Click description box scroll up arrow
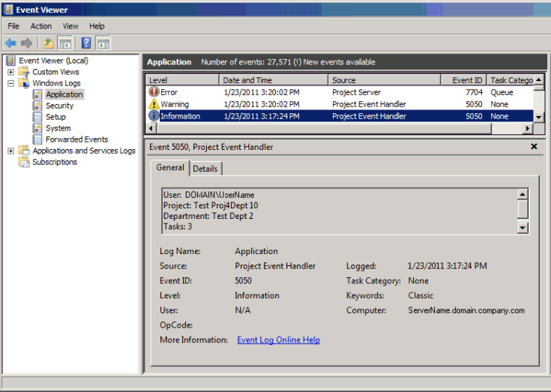Screen dimensions: 551x392 click(523, 194)
